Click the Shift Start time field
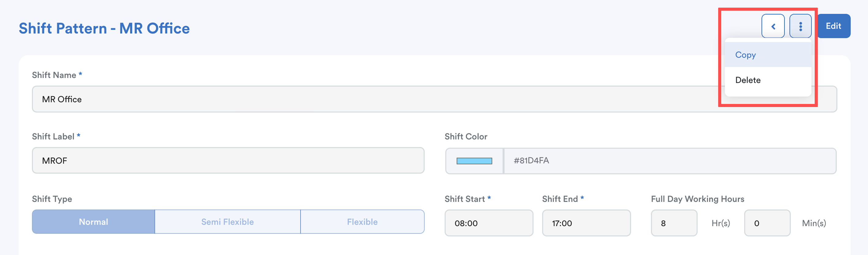The width and height of the screenshot is (868, 255). click(x=489, y=223)
